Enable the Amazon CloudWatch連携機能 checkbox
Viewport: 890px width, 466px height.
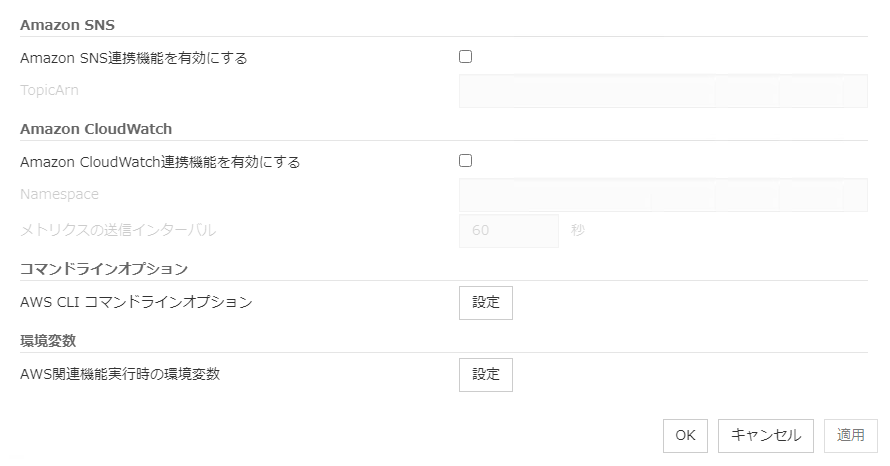coord(465,160)
